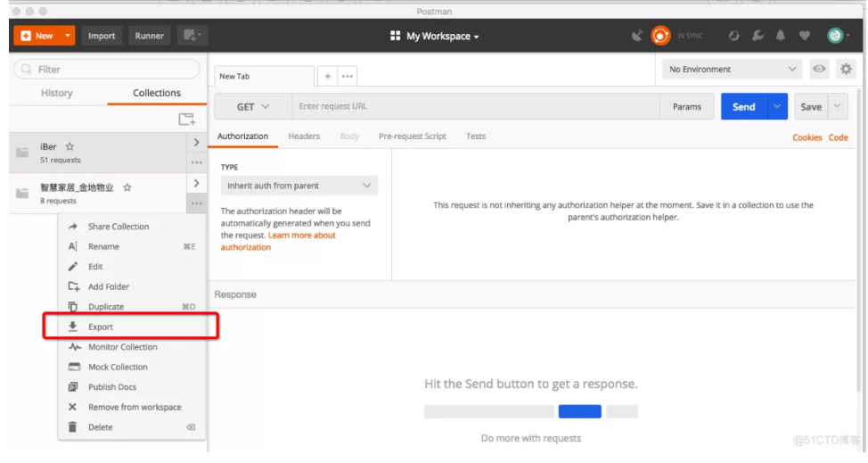Open the Runner
Screen dimensions: 868x463
[x=150, y=36]
